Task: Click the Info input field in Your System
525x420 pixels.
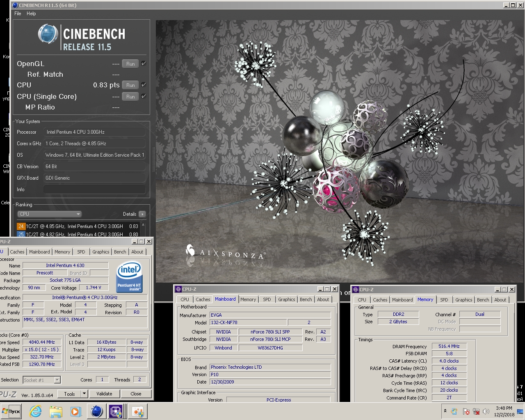Action: point(94,189)
